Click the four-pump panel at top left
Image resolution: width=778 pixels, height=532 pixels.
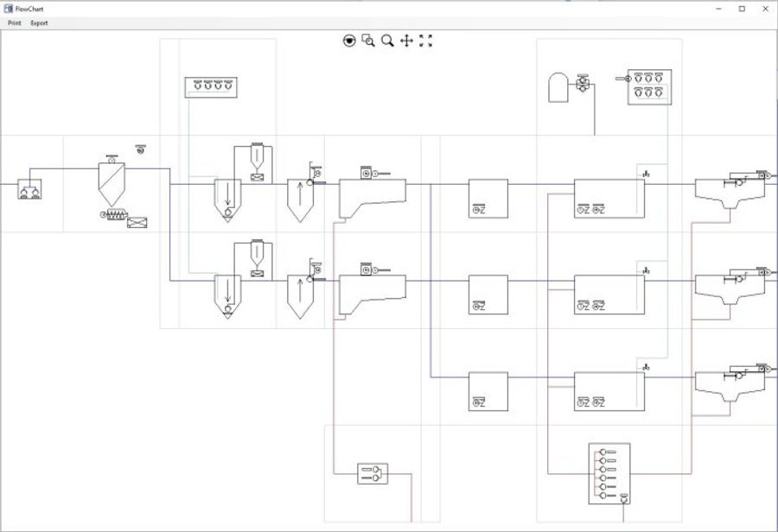point(210,86)
